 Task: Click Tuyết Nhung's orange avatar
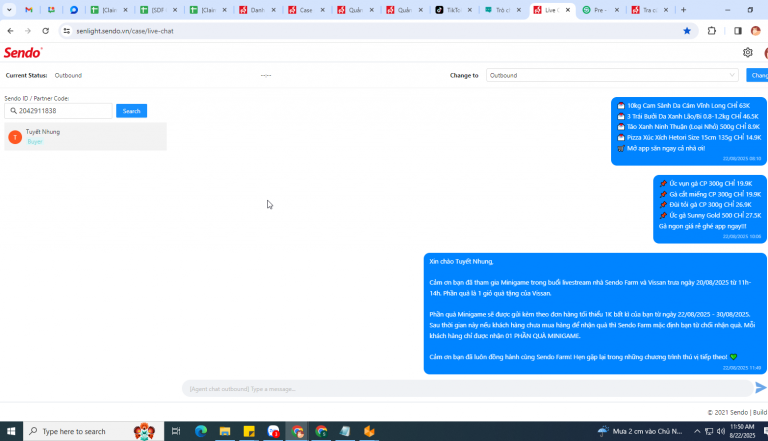(x=15, y=137)
